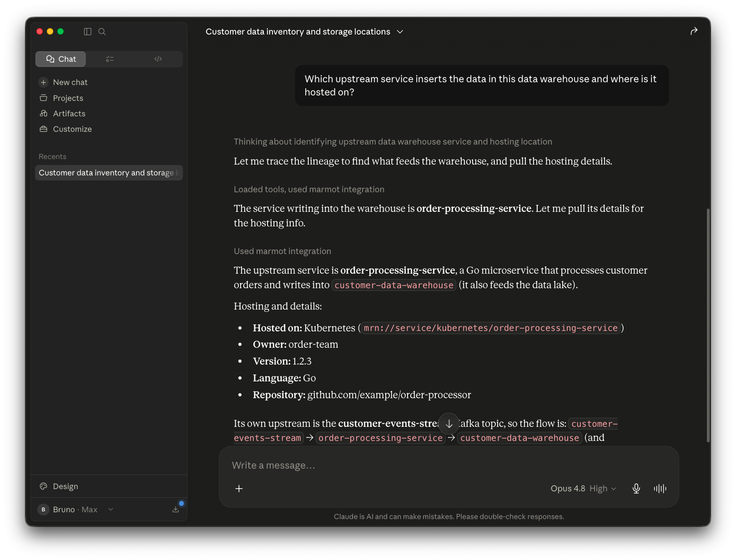Expand the 'Used marmot integration' step
The width and height of the screenshot is (736, 560).
coord(282,251)
